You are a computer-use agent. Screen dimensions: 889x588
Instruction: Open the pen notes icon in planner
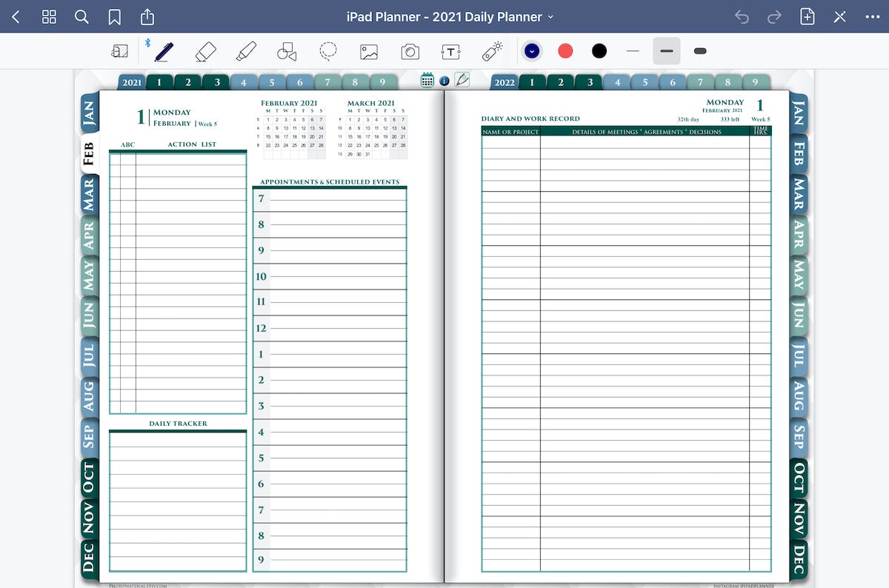462,79
